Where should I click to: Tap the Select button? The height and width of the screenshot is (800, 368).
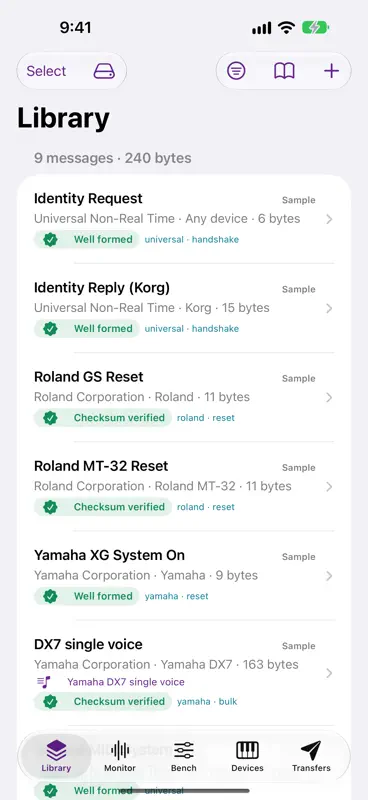tap(46, 71)
